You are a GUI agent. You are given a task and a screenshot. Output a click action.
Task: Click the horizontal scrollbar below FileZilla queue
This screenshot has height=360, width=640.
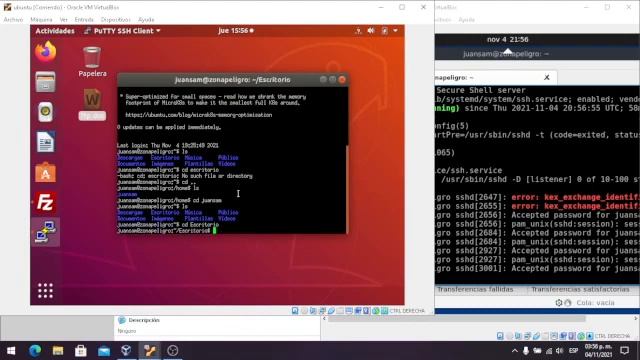click(457, 318)
